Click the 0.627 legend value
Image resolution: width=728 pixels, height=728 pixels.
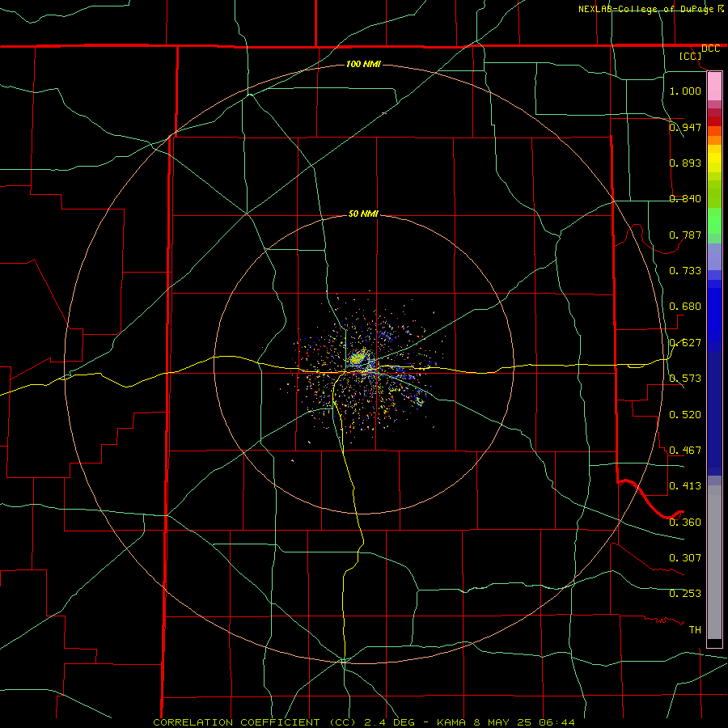pyautogui.click(x=685, y=342)
